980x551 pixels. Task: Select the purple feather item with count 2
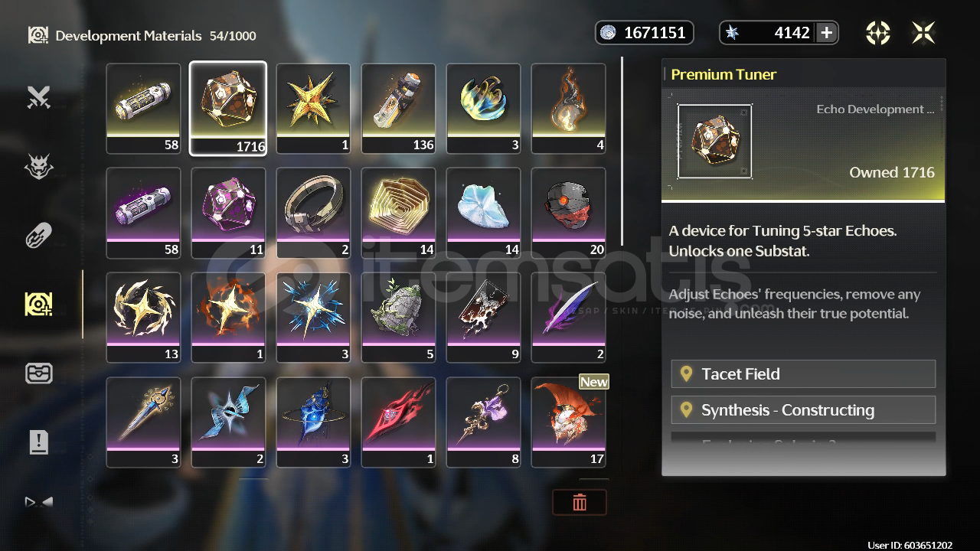click(x=568, y=317)
